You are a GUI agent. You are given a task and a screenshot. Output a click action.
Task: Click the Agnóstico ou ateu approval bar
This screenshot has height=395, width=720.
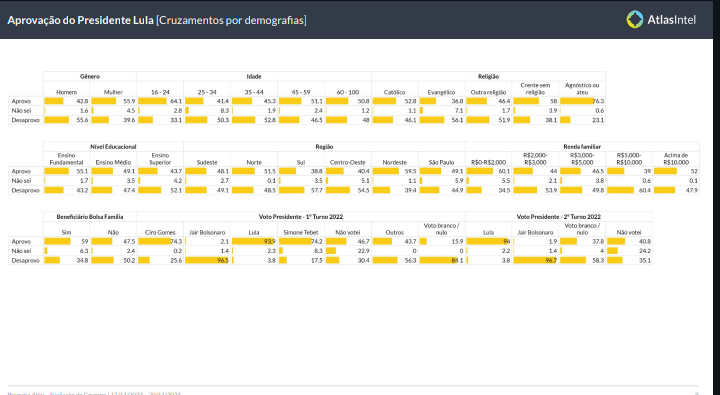577,101
